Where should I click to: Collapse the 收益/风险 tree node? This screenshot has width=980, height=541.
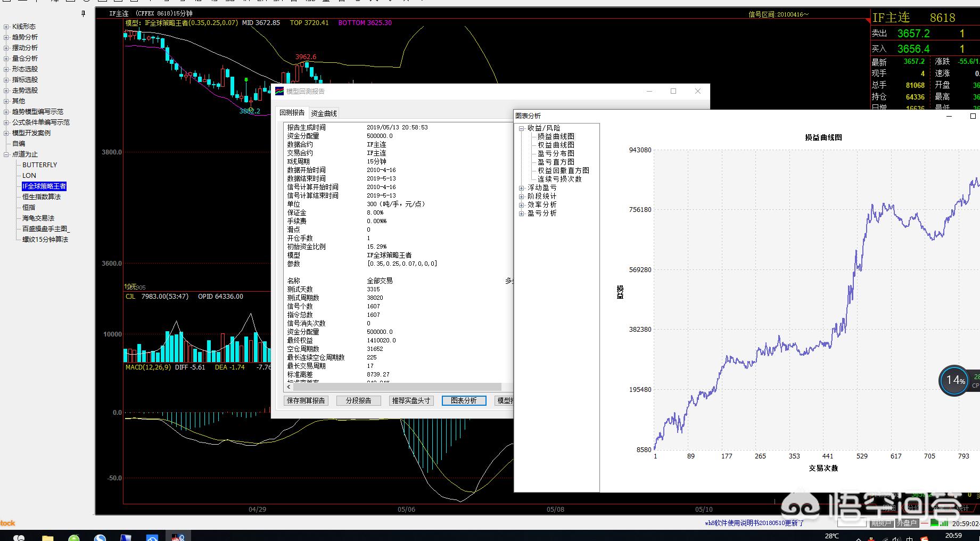click(522, 128)
